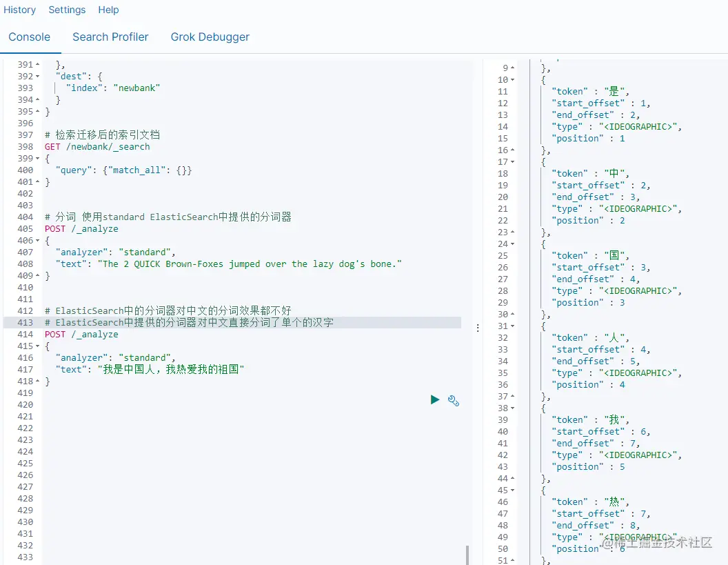Click output token "是" line
This screenshot has width=728, height=565.
point(590,92)
